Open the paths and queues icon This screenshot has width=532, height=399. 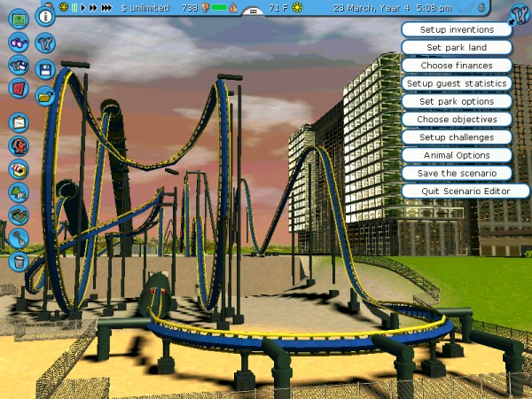coord(19,215)
